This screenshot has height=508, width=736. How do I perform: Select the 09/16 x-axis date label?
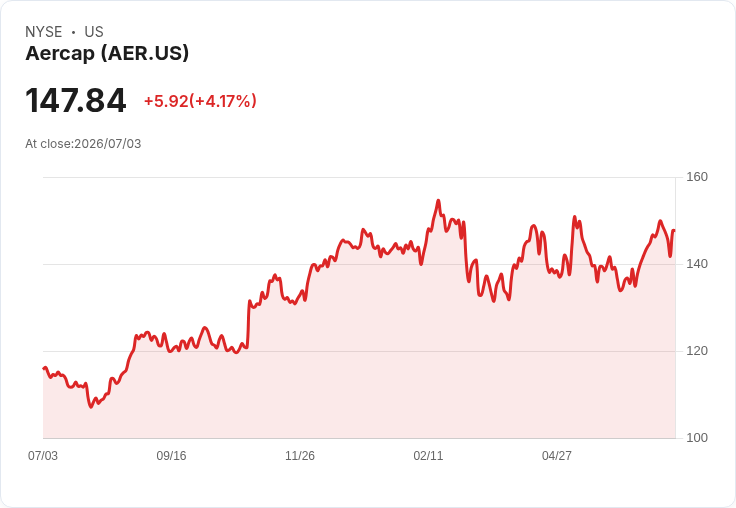[171, 455]
